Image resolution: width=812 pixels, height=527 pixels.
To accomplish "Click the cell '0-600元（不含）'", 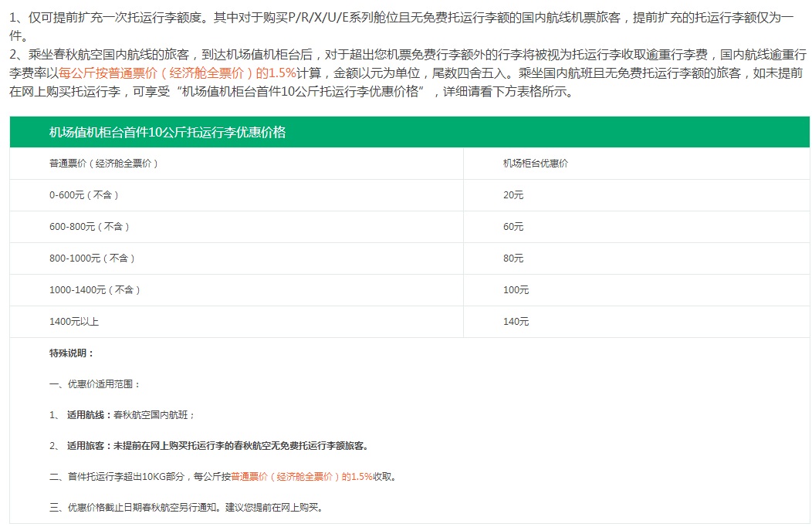I will pos(236,195).
